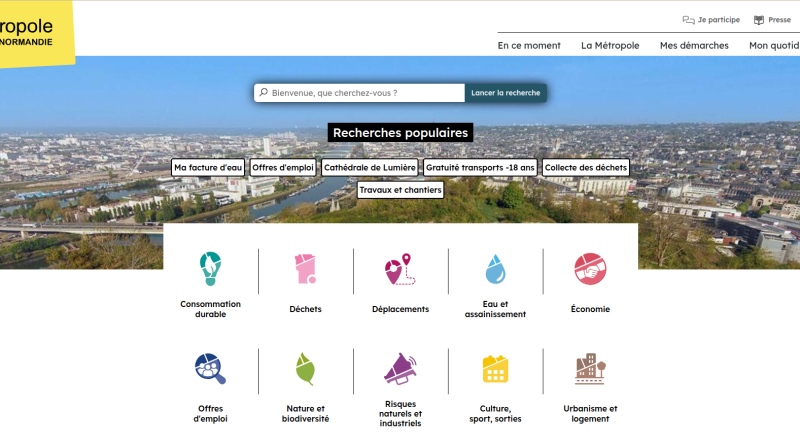Focus the Bienvenue, que cherchez-vous search field
Image resolution: width=800 pixels, height=445 pixels.
364,93
